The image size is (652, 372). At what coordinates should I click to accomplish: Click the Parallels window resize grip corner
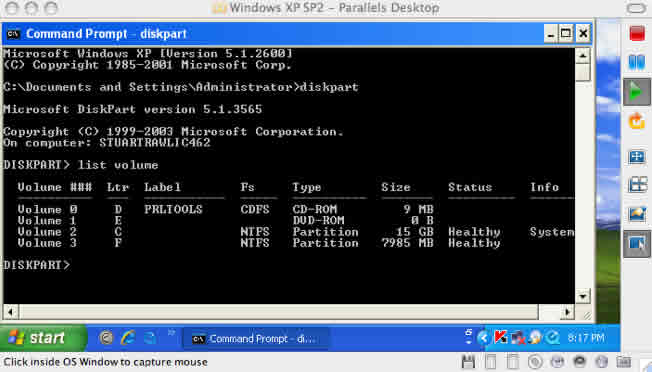648,367
